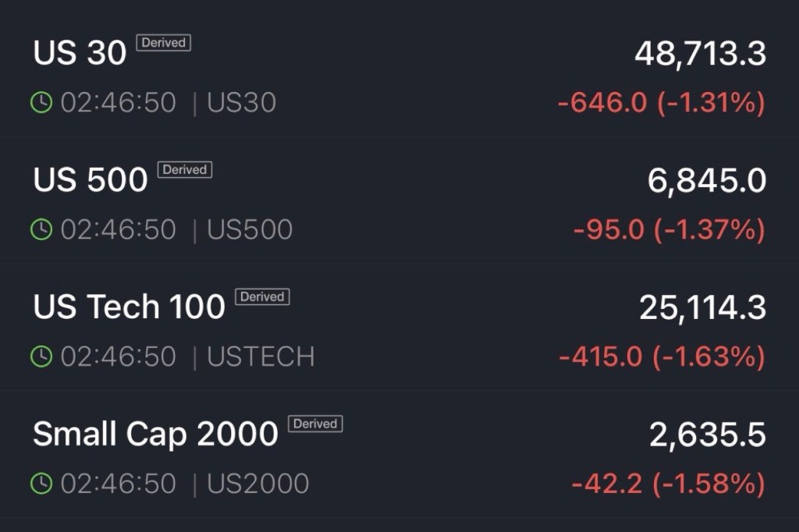Click the Derived badge beside Small Cap 2000
This screenshot has height=532, width=799.
point(315,424)
